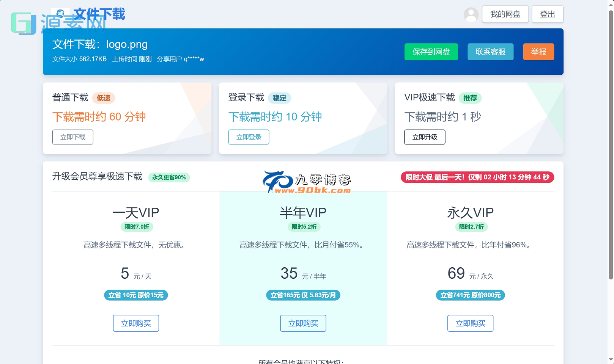Click the user avatar icon in the header
The width and height of the screenshot is (614, 364).
pyautogui.click(x=471, y=14)
